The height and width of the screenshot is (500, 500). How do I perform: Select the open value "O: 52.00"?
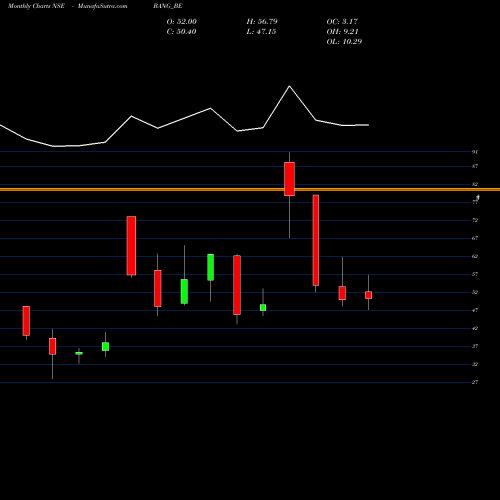(x=182, y=22)
